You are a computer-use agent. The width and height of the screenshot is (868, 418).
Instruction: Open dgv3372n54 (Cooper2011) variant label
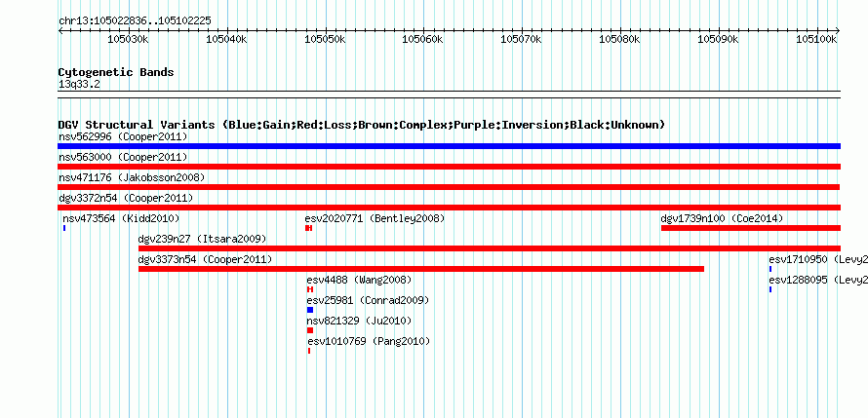coord(126,198)
